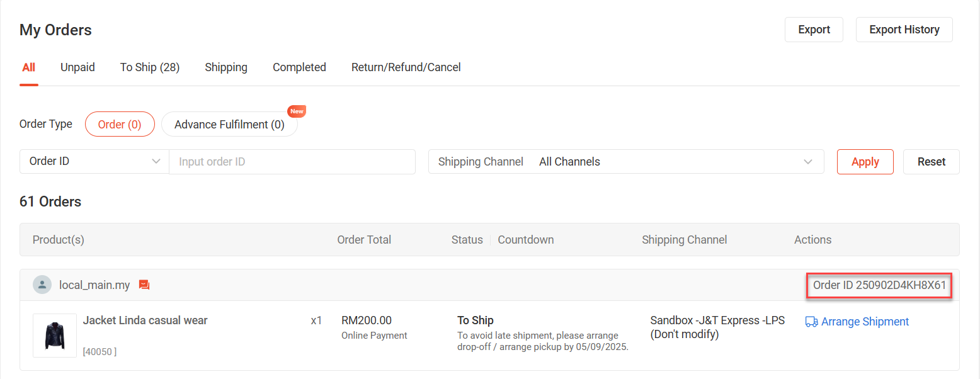The width and height of the screenshot is (980, 379).
Task: Go to the Shipping tab
Action: [226, 67]
